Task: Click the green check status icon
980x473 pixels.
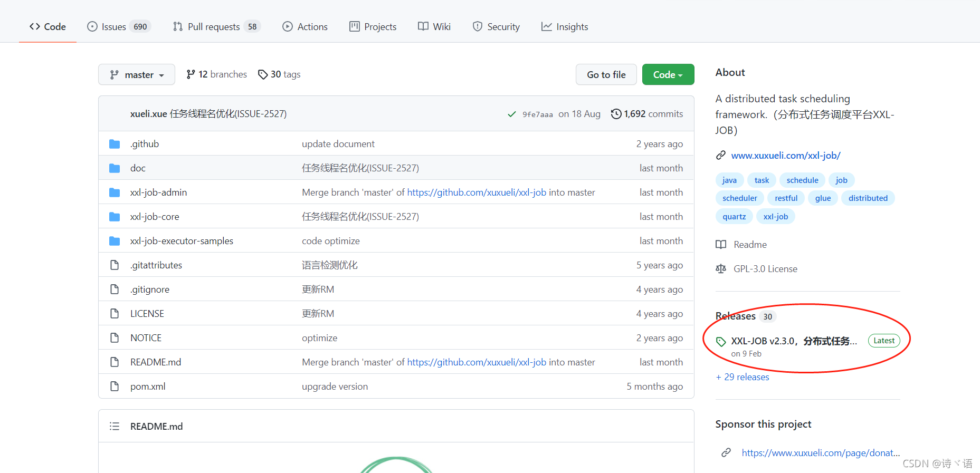Action: (511, 114)
